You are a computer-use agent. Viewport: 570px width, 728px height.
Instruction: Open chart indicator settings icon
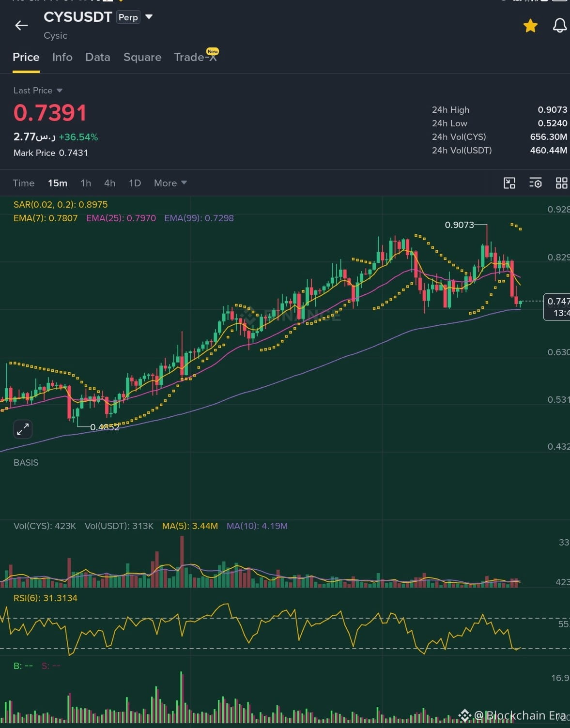536,183
